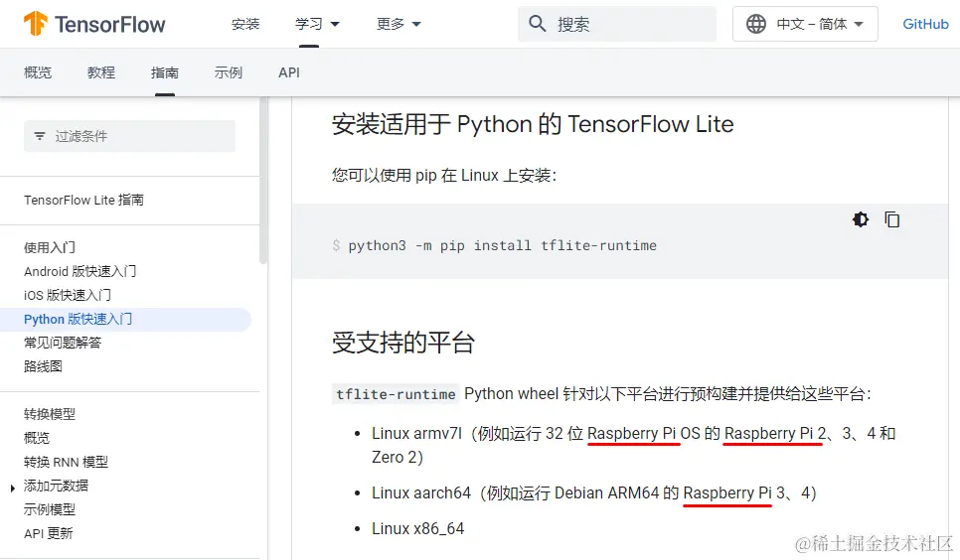Click the TensorFlow logo

click(94, 24)
